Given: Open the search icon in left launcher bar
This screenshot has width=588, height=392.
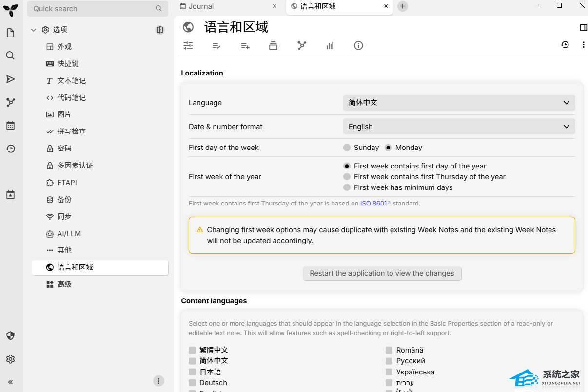Looking at the screenshot, I should 10,56.
